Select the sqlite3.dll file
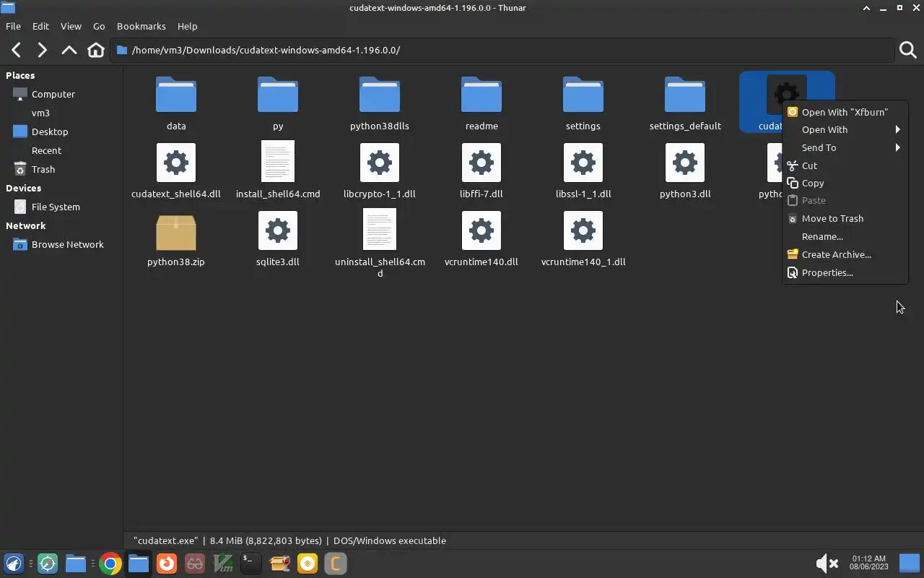Viewport: 924px width, 578px height. pyautogui.click(x=278, y=238)
